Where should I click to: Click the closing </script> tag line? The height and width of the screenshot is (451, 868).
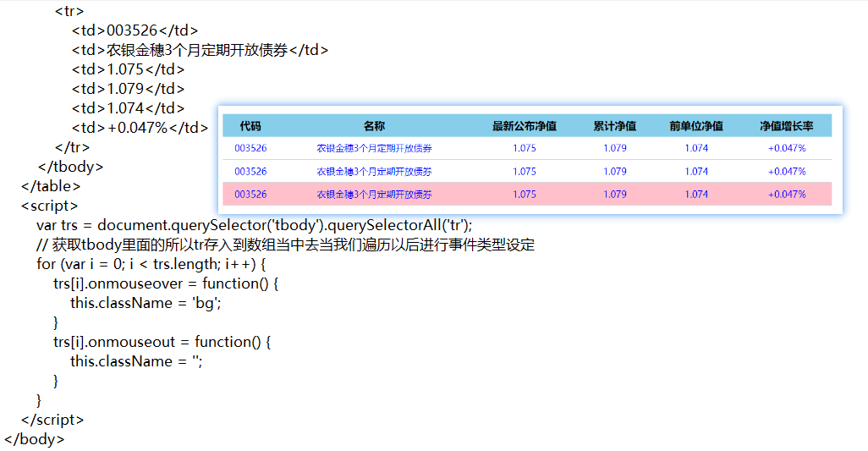point(52,420)
